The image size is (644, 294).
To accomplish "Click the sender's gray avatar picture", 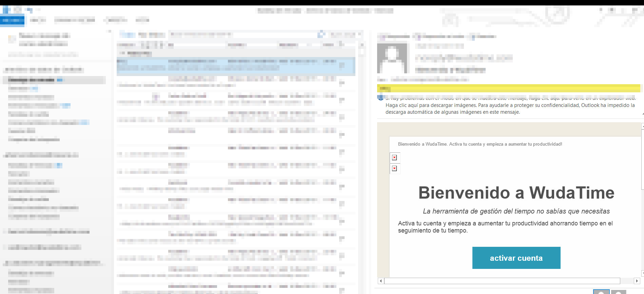I will [x=392, y=58].
